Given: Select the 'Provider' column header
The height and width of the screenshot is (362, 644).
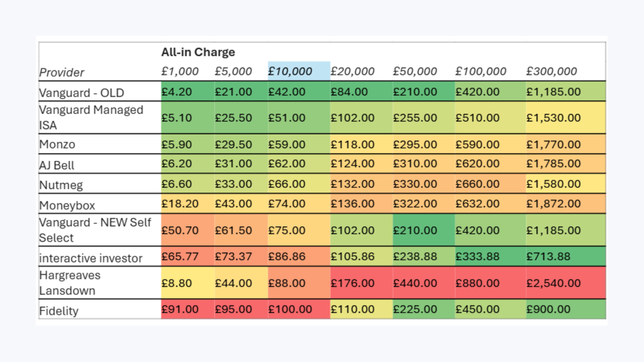Looking at the screenshot, I should point(62,72).
